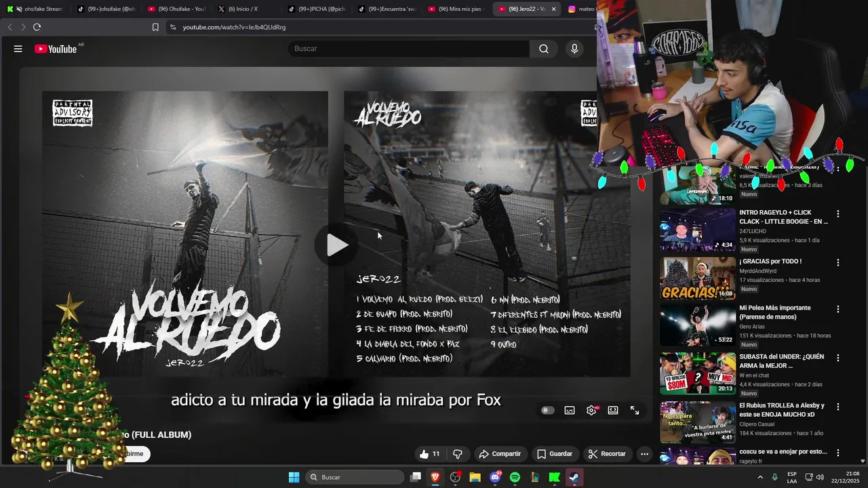Open Task View on the taskbar

pyautogui.click(x=416, y=477)
